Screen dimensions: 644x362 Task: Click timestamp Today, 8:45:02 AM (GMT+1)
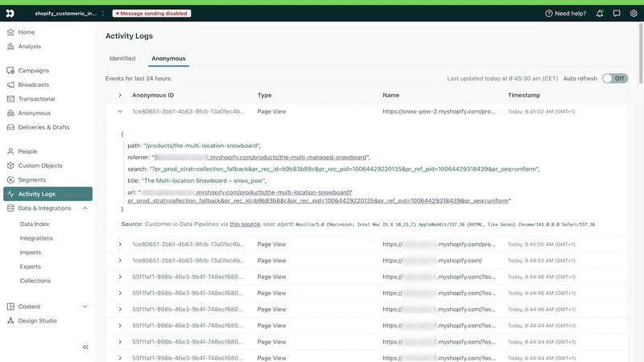click(x=541, y=112)
